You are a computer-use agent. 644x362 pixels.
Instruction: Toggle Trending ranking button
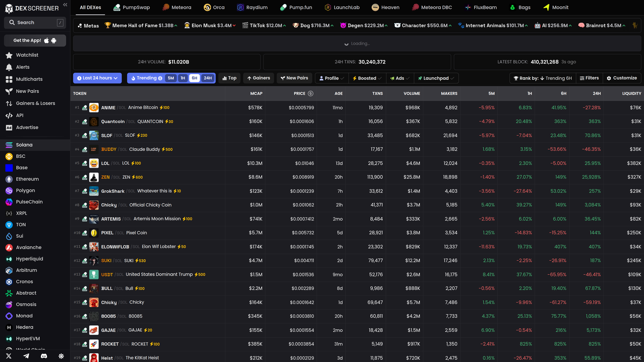coord(147,78)
